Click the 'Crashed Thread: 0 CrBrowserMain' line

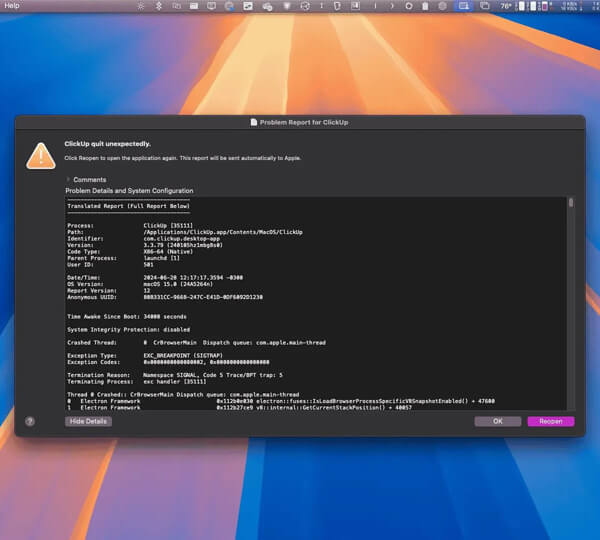(197, 343)
